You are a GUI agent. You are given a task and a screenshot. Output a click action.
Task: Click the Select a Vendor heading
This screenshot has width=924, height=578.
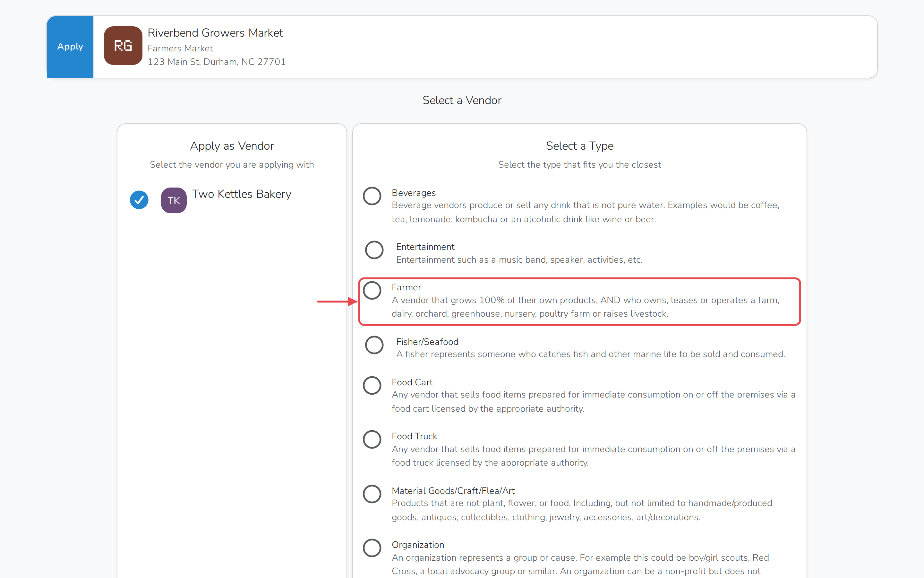462,100
